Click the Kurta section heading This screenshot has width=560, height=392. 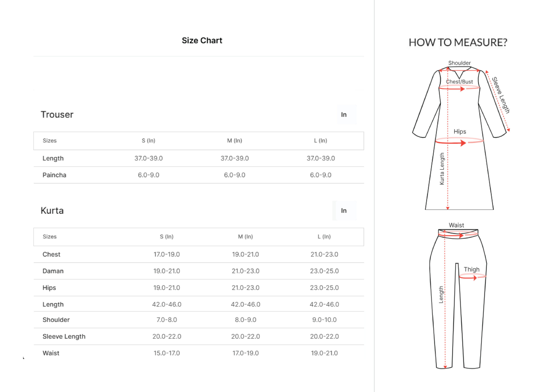(x=52, y=211)
